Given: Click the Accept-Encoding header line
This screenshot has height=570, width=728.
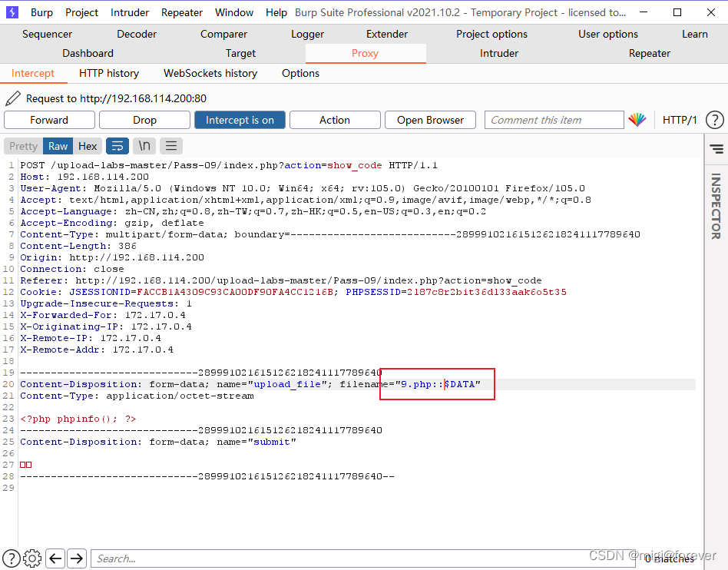Looking at the screenshot, I should click(x=112, y=223).
